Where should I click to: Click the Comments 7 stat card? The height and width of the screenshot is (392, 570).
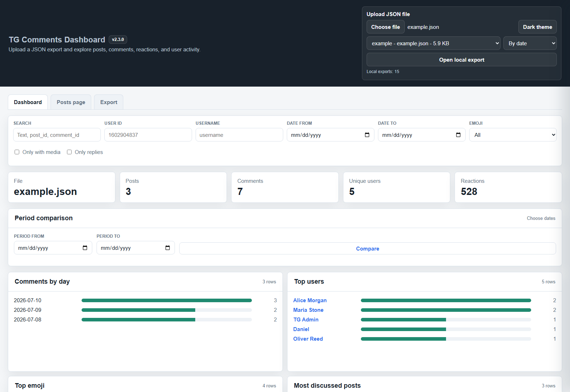[285, 187]
